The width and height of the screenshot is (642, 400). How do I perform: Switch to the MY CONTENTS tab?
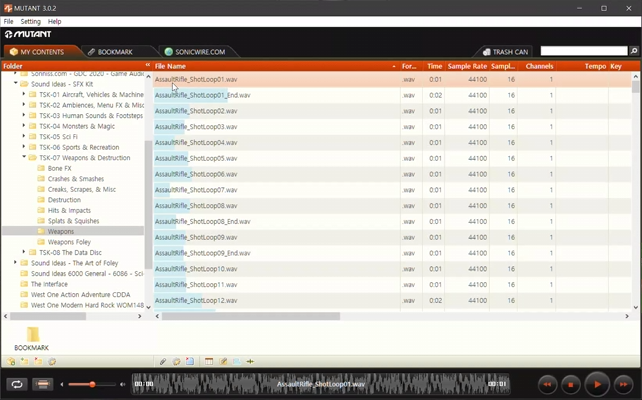pos(41,52)
